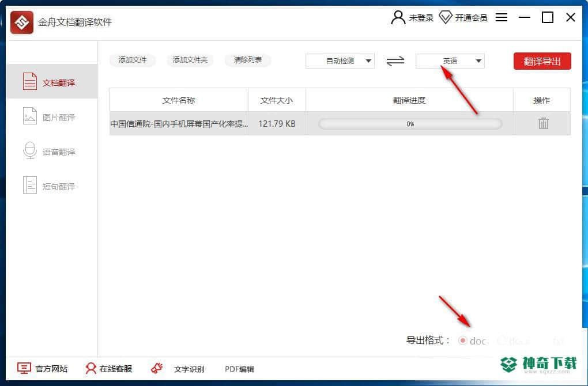Delete the file with trash icon
Image resolution: width=588 pixels, height=386 pixels.
click(544, 123)
